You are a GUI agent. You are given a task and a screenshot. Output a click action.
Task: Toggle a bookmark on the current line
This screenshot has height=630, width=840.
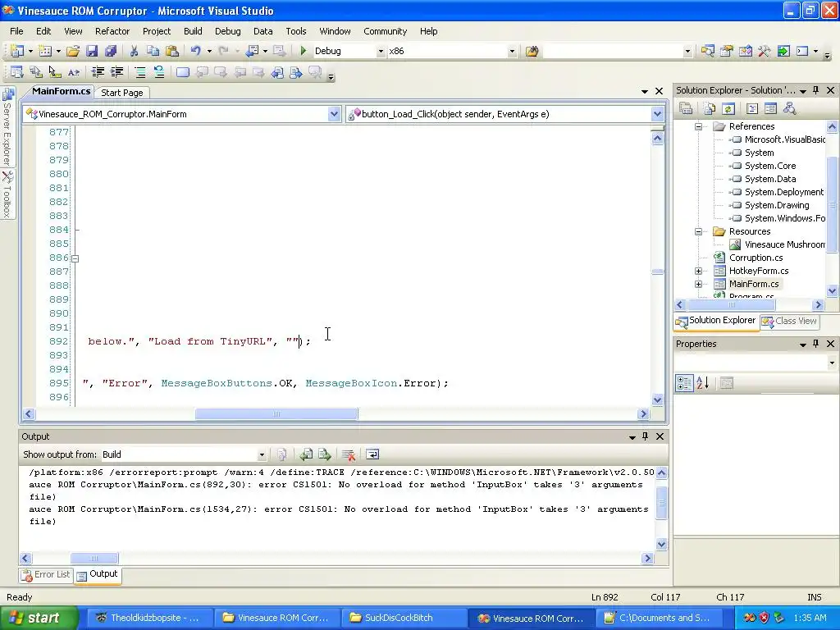[183, 72]
